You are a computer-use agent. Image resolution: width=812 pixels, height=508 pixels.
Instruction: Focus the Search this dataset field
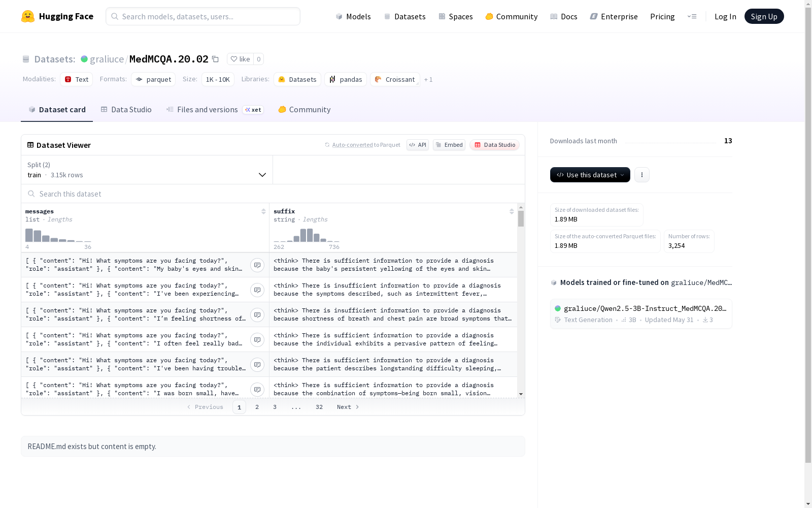(273, 194)
